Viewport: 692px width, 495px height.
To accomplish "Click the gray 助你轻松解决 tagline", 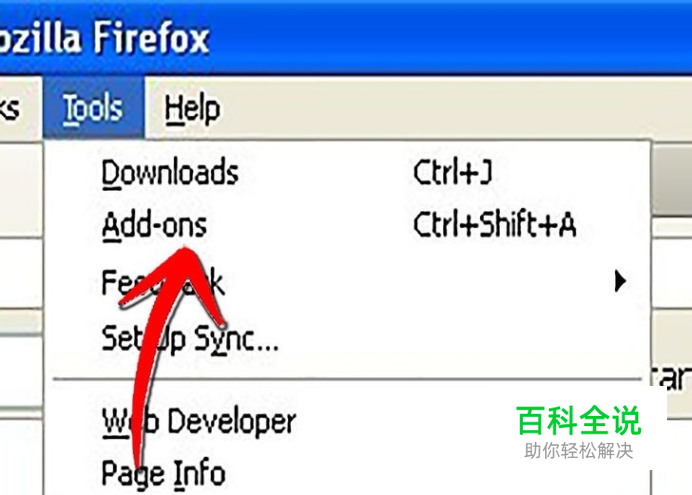I will click(x=579, y=451).
